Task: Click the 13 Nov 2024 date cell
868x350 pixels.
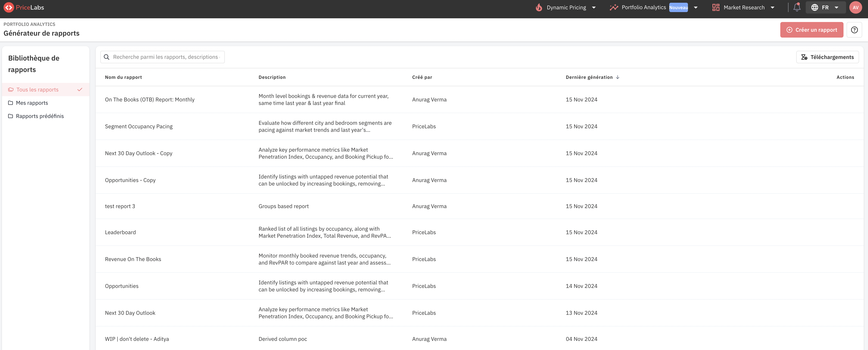Action: pos(581,313)
